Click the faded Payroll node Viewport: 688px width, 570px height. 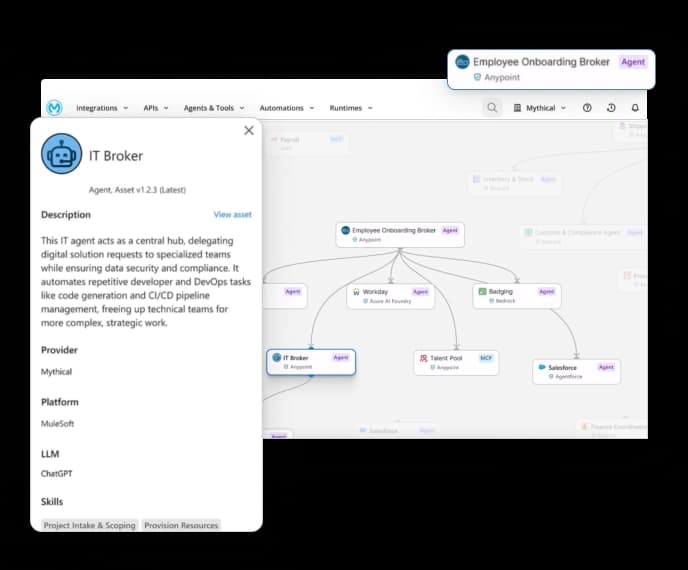tap(307, 143)
